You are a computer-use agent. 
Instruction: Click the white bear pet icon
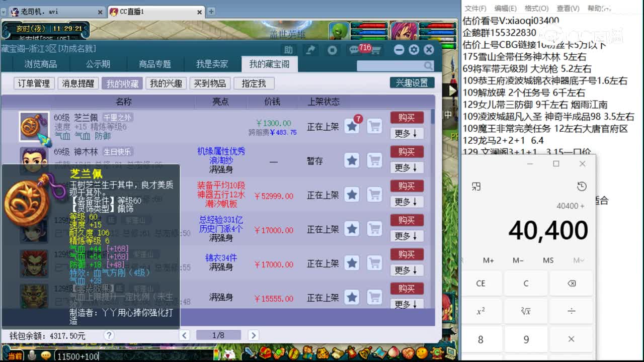coord(229,353)
